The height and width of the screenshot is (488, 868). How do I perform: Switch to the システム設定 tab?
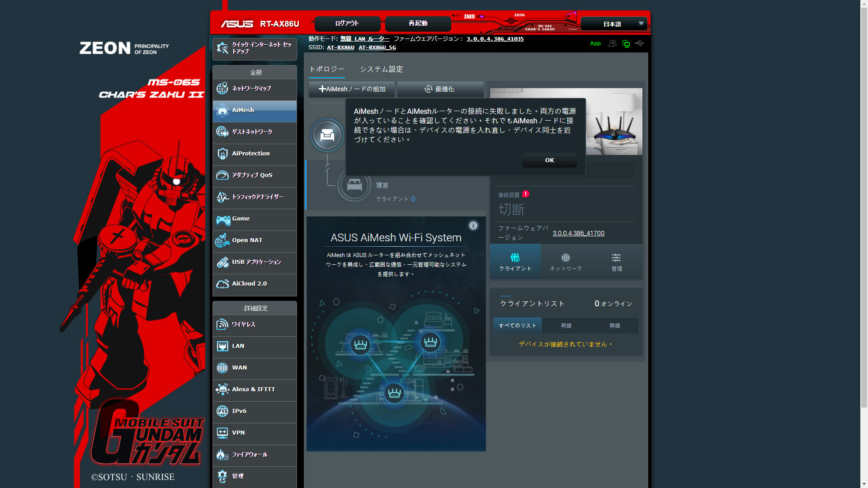(382, 69)
